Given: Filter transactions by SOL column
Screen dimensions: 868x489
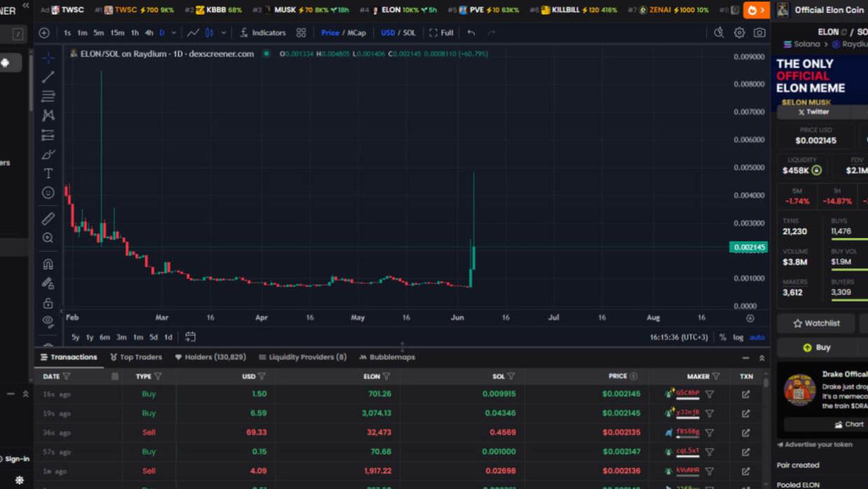Looking at the screenshot, I should (511, 376).
